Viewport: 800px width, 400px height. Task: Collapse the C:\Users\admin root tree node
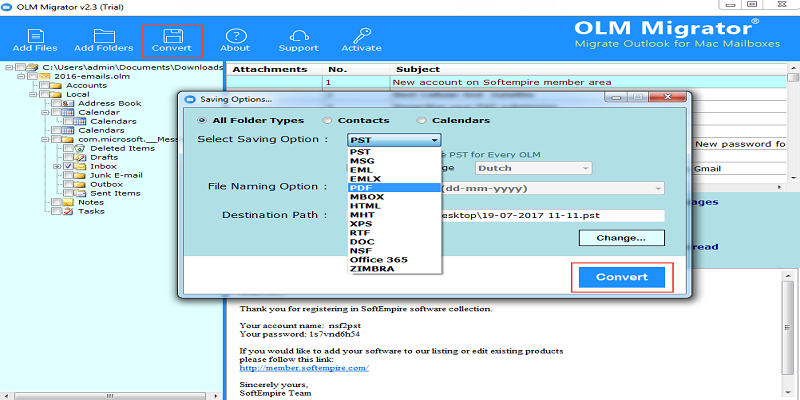tap(9, 67)
